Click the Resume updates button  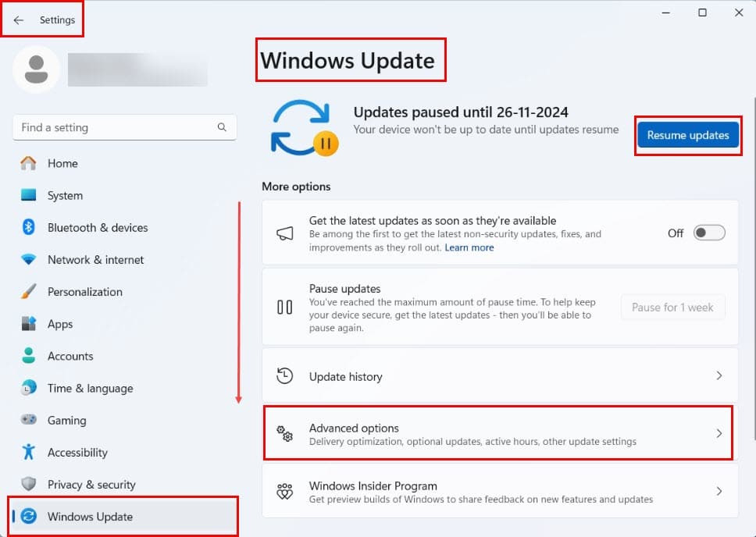[x=688, y=135]
